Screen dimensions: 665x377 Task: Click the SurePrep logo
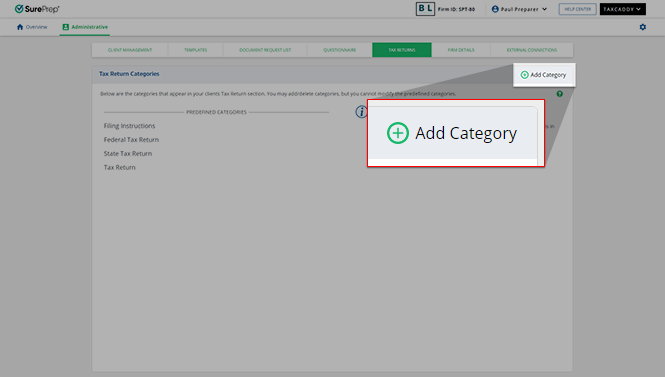click(37, 9)
